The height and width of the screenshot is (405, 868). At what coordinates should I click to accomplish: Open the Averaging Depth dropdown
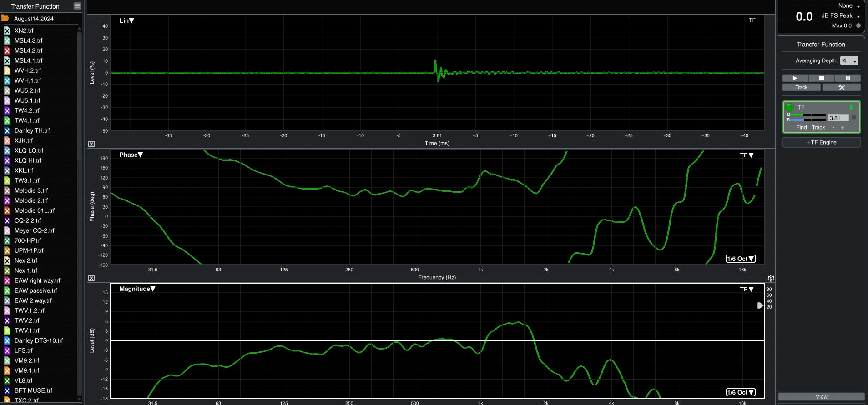click(849, 60)
